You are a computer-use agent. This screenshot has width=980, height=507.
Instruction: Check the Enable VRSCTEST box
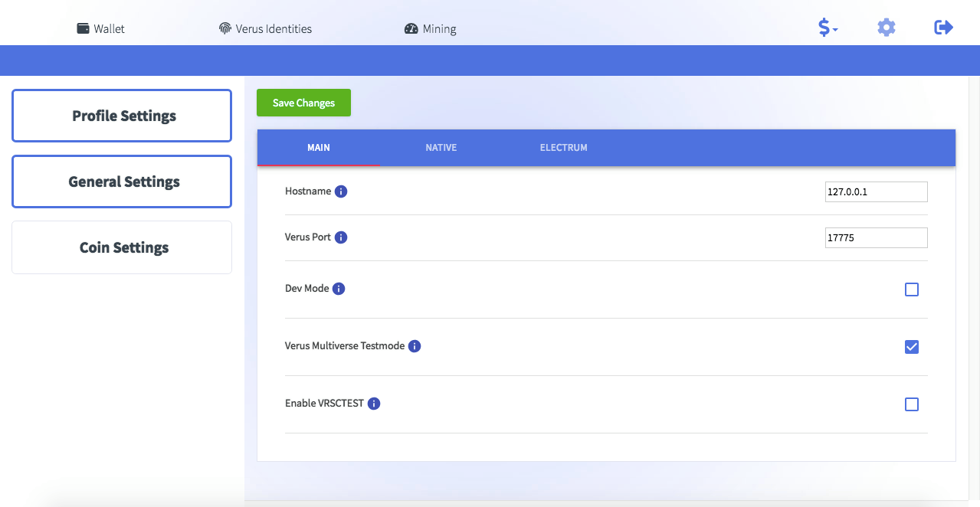click(912, 404)
